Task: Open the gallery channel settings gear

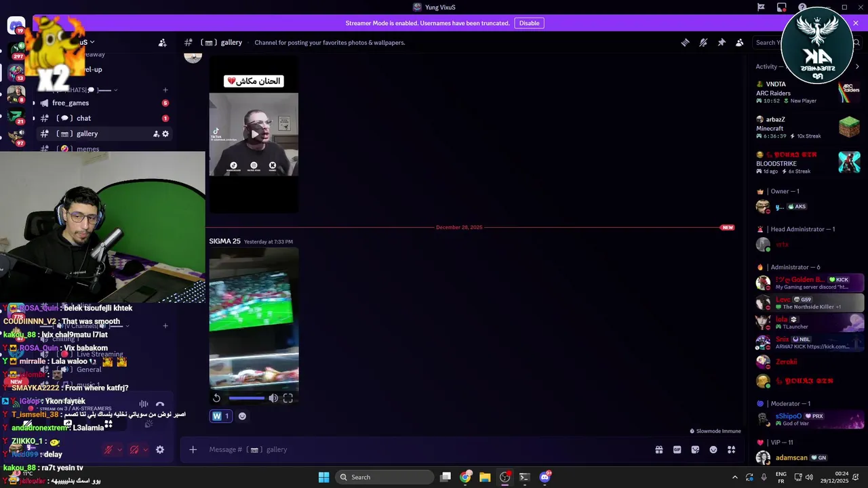Action: (x=165, y=134)
